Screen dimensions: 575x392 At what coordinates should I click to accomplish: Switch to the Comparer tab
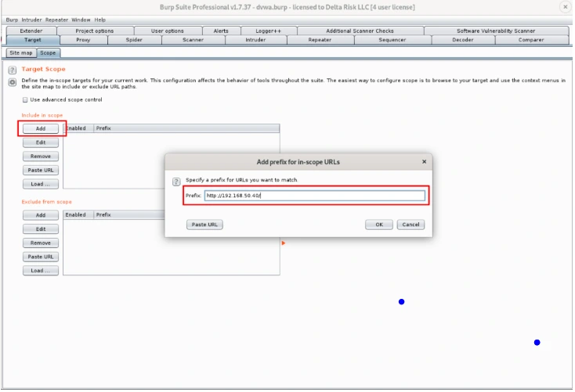click(x=531, y=40)
